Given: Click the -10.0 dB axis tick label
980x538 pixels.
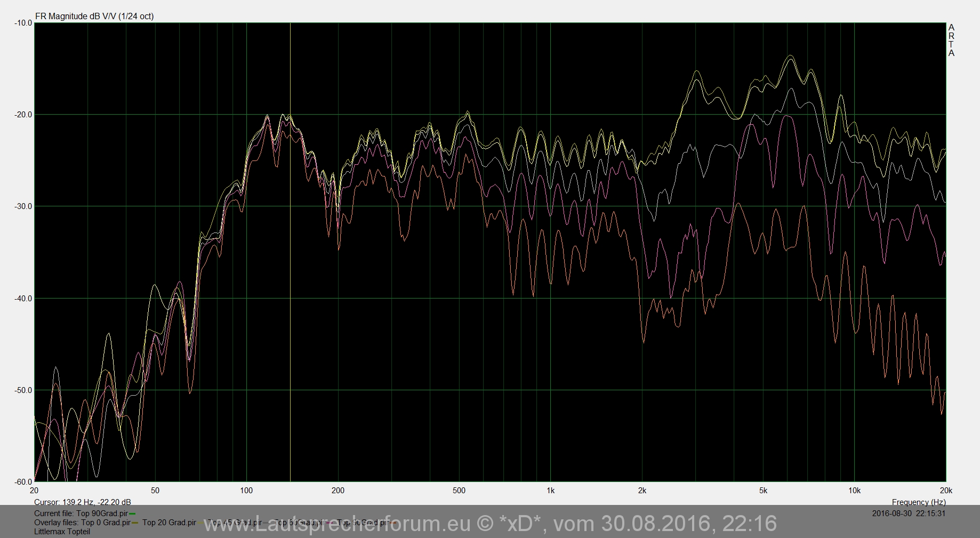Looking at the screenshot, I should click(x=22, y=23).
